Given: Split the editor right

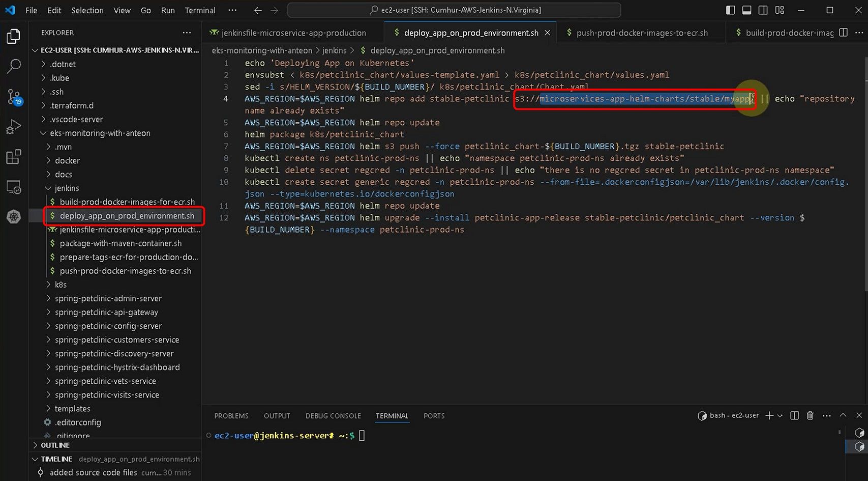Looking at the screenshot, I should (843, 33).
